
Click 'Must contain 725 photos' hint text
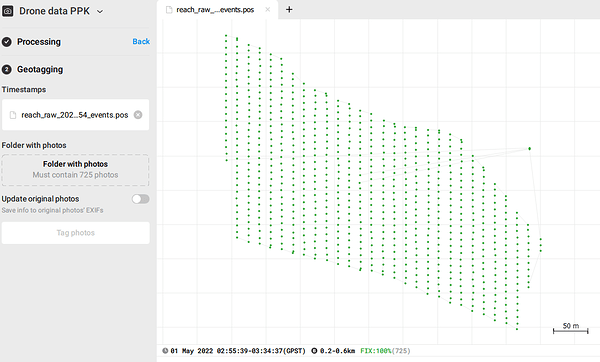[75, 175]
